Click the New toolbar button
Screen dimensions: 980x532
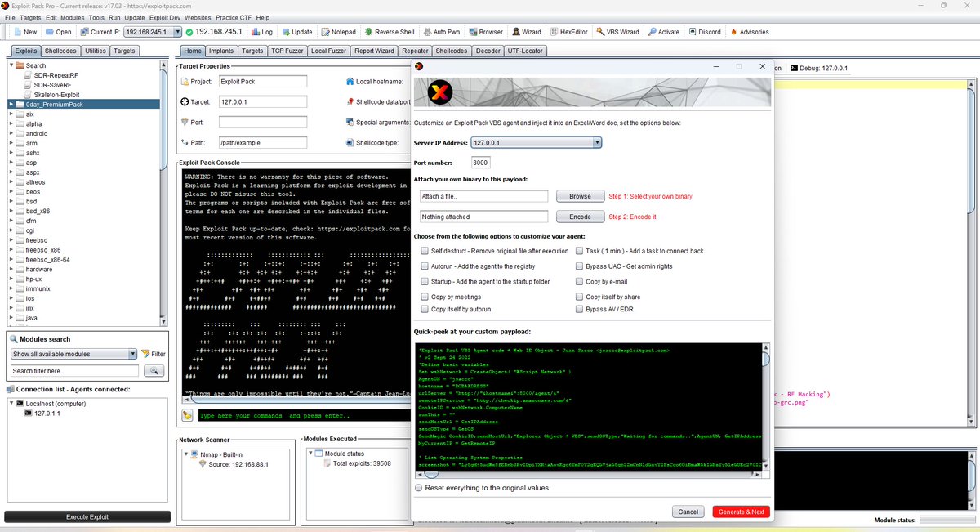pyautogui.click(x=24, y=32)
